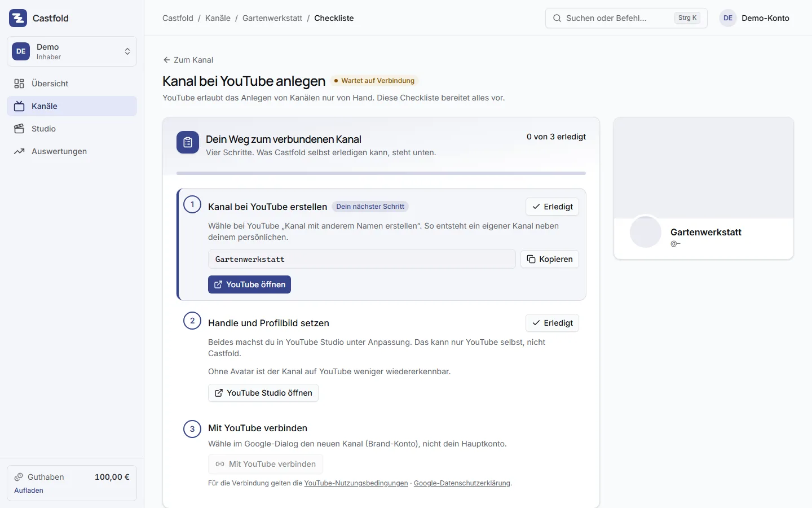Click the DE avatar beside Demo-Konto

click(x=728, y=18)
